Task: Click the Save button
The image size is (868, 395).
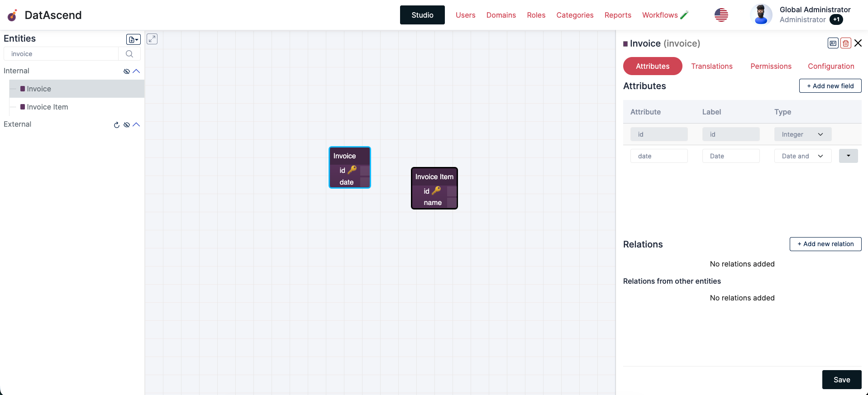Action: point(841,380)
